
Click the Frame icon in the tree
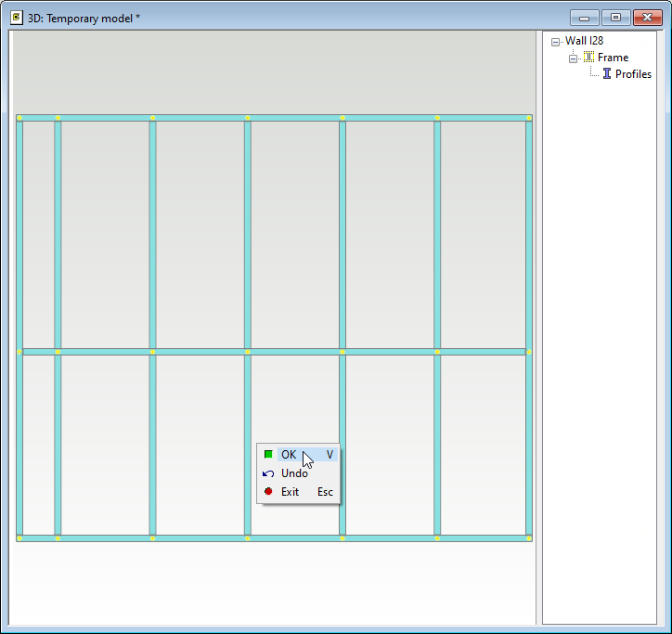588,58
